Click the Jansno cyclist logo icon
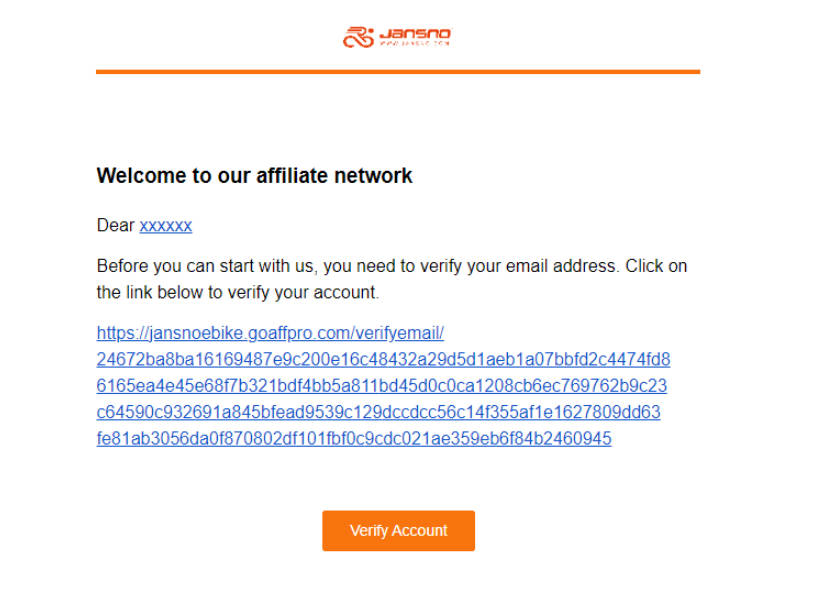The image size is (824, 596). pyautogui.click(x=358, y=37)
